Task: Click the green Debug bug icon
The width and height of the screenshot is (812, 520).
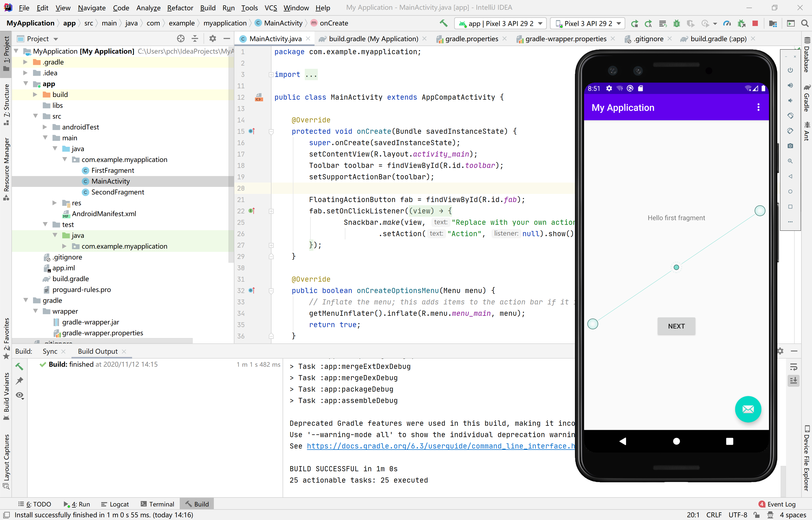Action: pos(677,23)
